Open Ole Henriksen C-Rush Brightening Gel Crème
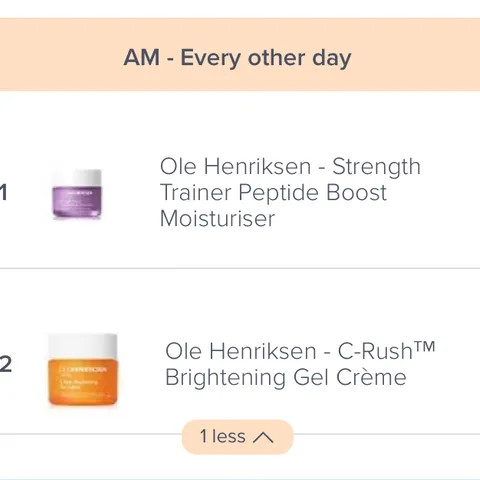The height and width of the screenshot is (480, 480). coord(300,364)
